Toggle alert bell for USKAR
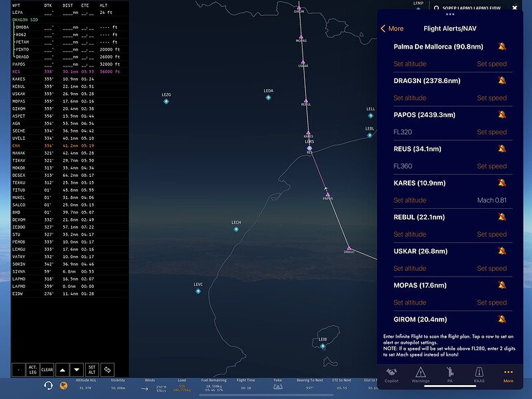 point(502,251)
